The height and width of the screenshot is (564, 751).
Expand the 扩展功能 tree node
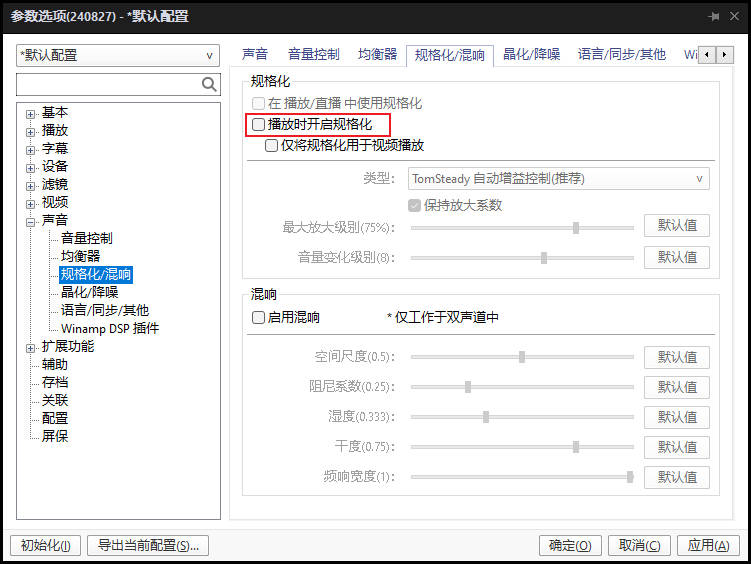(31, 348)
